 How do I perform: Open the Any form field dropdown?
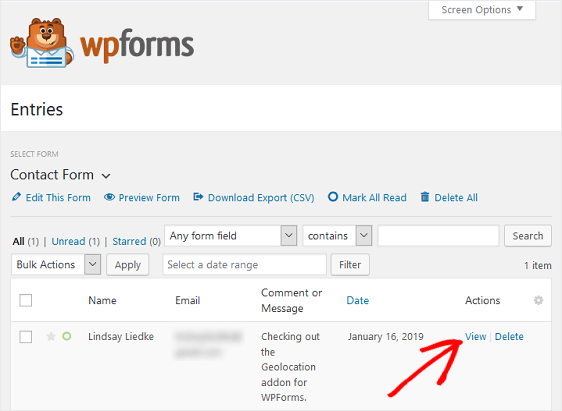click(230, 235)
